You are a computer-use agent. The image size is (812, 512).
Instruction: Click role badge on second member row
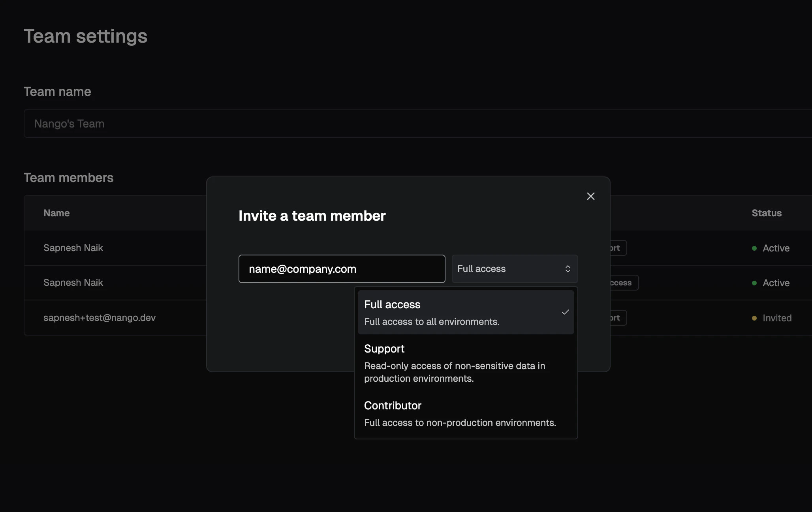pos(623,283)
